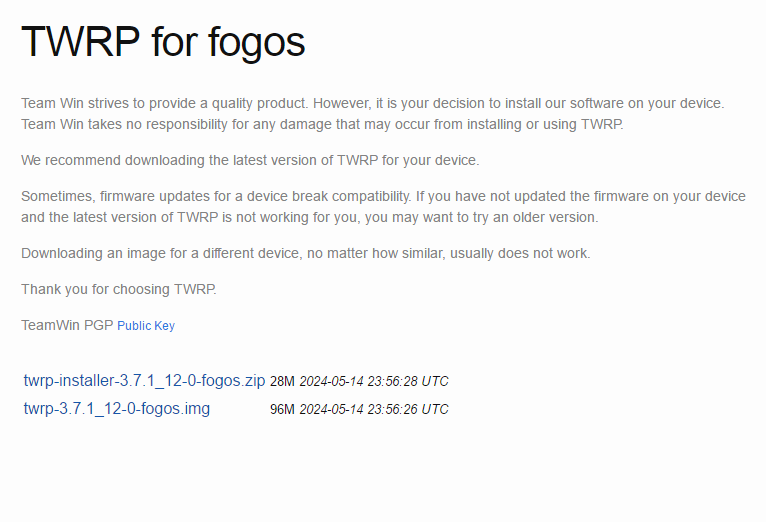This screenshot has width=766, height=522.
Task: Click the word 'TWRP' in the heading
Action: click(x=81, y=42)
